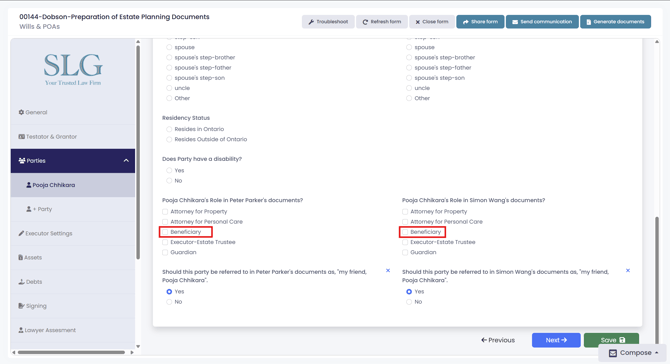This screenshot has width=670, height=364.
Task: Select left column uncle radio
Action: pos(169,88)
